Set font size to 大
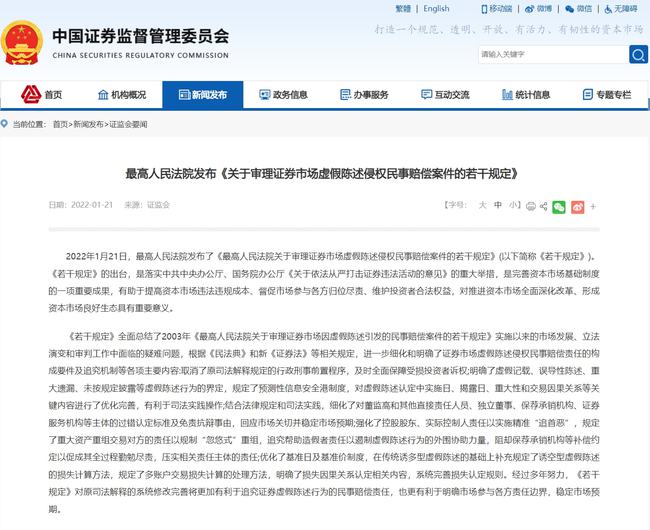 [x=483, y=205]
